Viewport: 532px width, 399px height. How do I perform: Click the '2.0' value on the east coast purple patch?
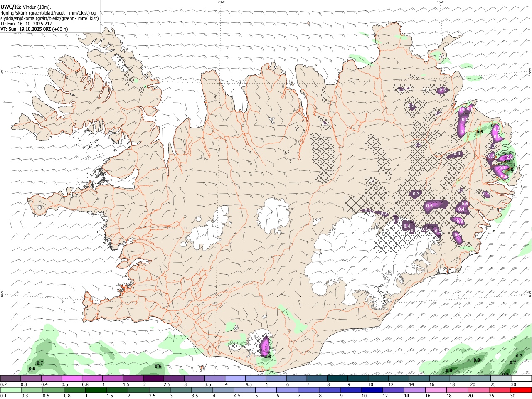click(x=509, y=157)
